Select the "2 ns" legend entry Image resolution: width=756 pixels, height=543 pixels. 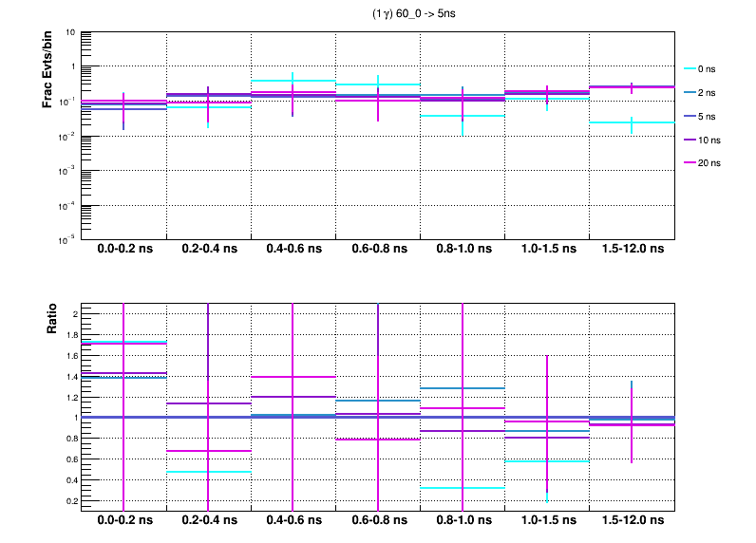click(704, 93)
